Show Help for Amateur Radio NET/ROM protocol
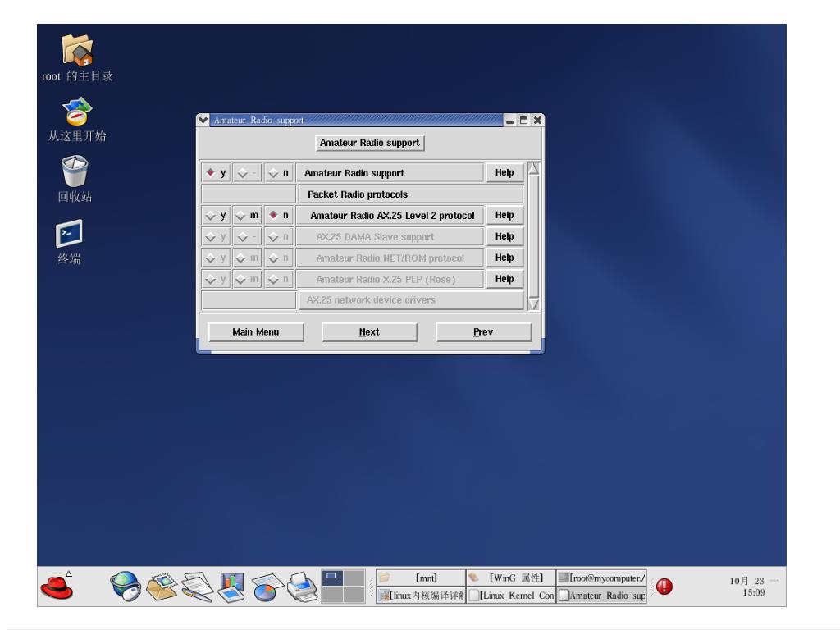 pos(504,258)
